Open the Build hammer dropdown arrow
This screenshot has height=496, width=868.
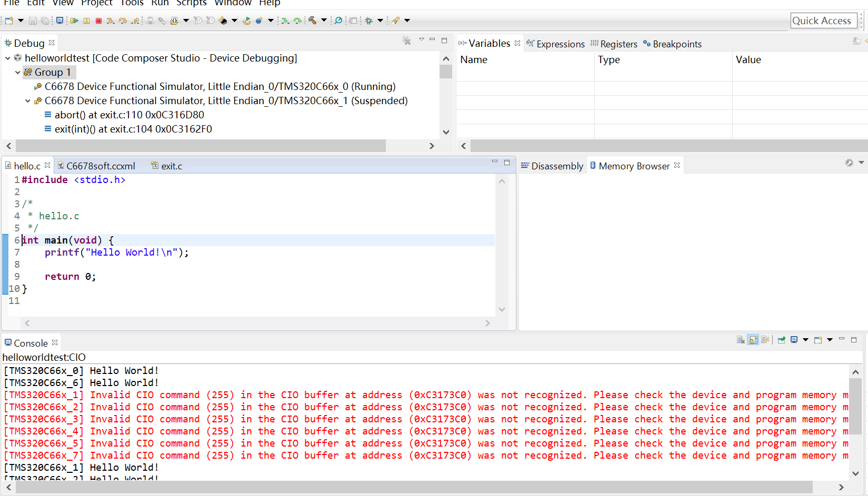[324, 21]
